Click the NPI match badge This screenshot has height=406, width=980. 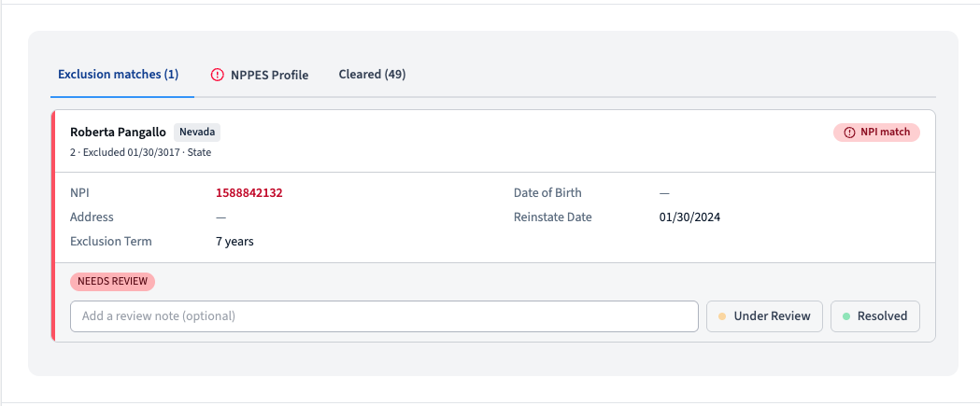tap(876, 133)
